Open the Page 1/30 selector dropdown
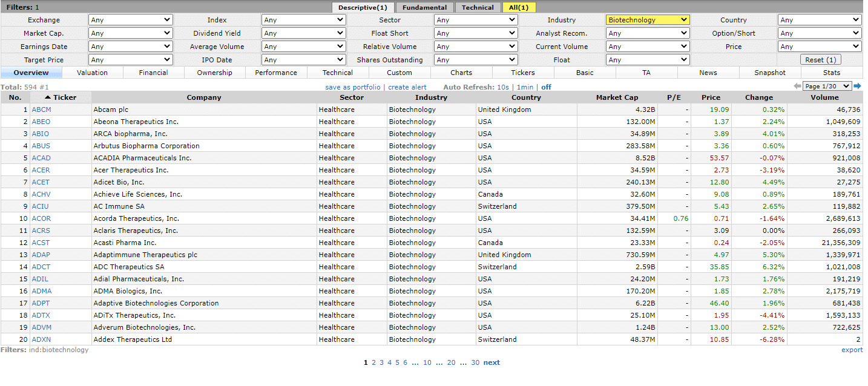 pos(827,87)
